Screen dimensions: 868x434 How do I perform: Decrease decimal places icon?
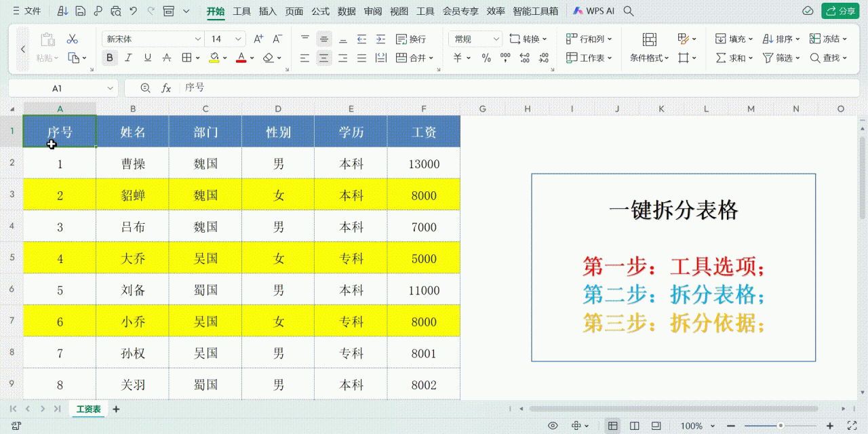pyautogui.click(x=543, y=58)
